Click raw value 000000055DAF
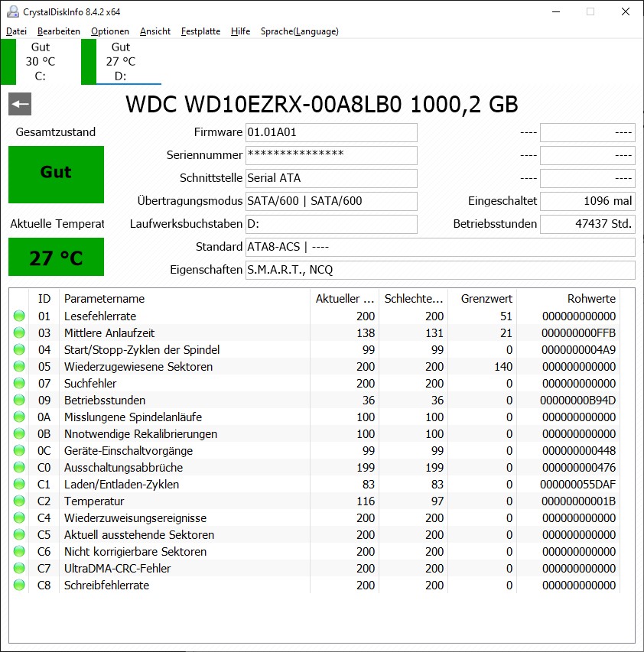 click(578, 485)
